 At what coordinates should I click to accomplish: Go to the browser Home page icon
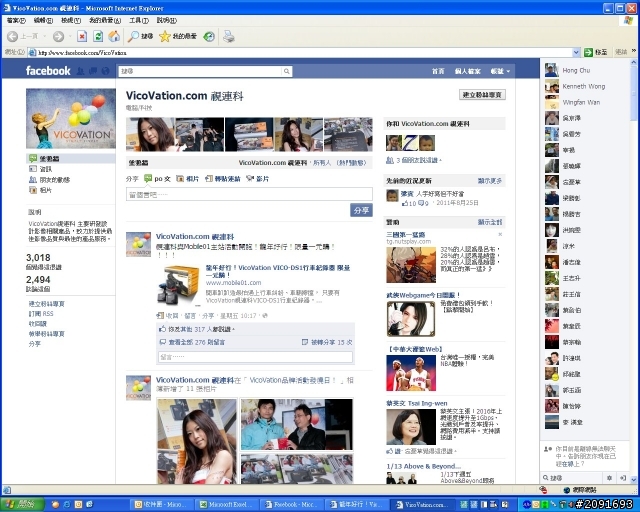pos(114,37)
